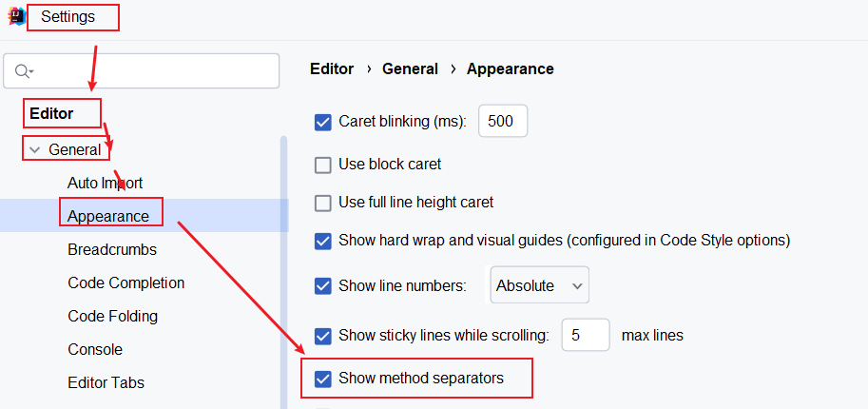Enable Use full line height caret
Viewport: 868px width, 409px height.
pos(322,203)
